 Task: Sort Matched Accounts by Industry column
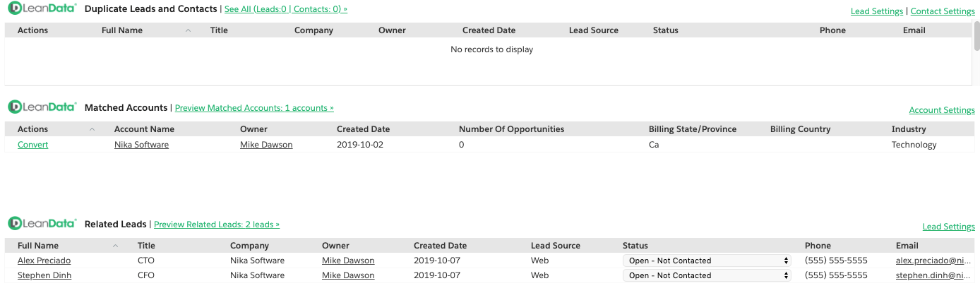pyautogui.click(x=909, y=129)
